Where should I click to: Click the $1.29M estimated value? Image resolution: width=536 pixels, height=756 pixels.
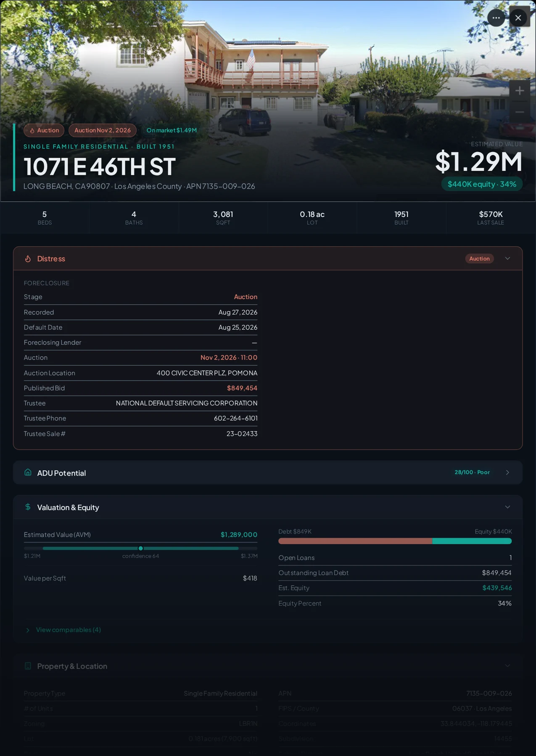pyautogui.click(x=478, y=162)
